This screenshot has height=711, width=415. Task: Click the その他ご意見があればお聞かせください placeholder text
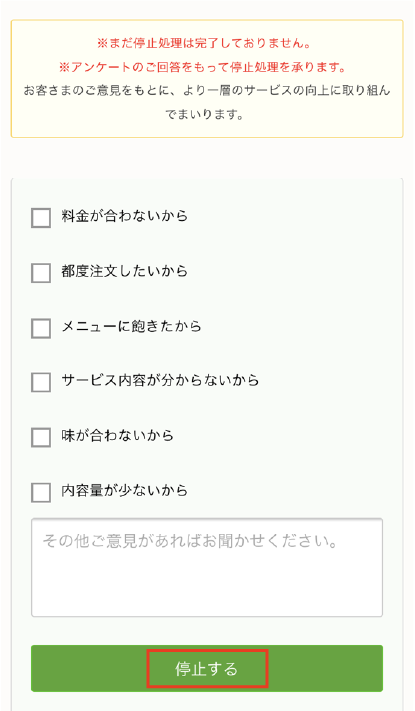pyautogui.click(x=190, y=541)
